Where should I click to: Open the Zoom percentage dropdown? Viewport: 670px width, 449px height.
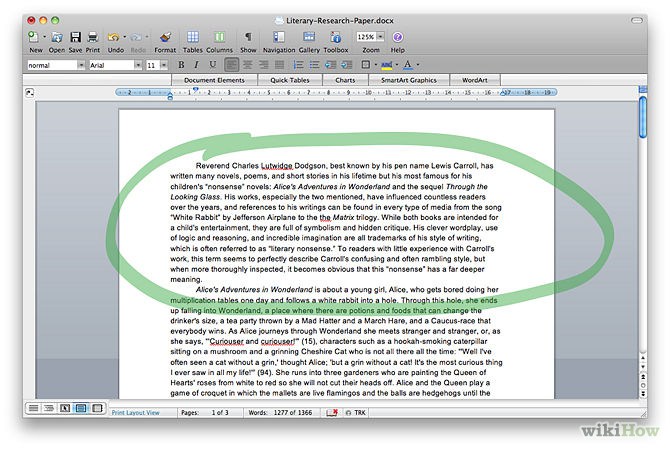[380, 37]
